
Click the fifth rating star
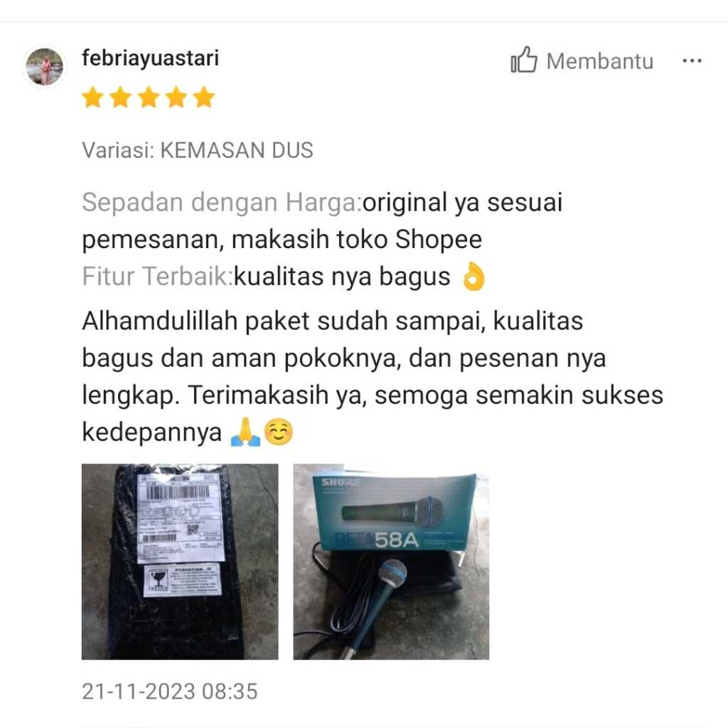(x=204, y=97)
